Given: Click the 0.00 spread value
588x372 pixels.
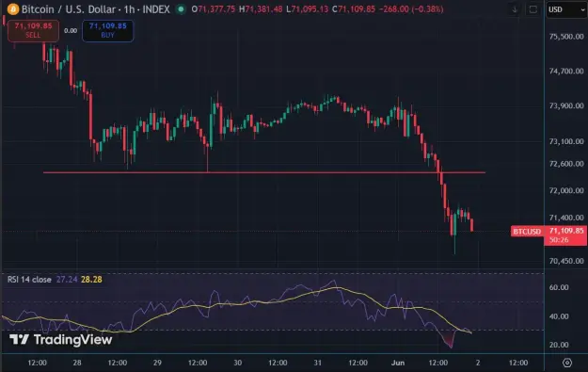Looking at the screenshot, I should [x=71, y=31].
